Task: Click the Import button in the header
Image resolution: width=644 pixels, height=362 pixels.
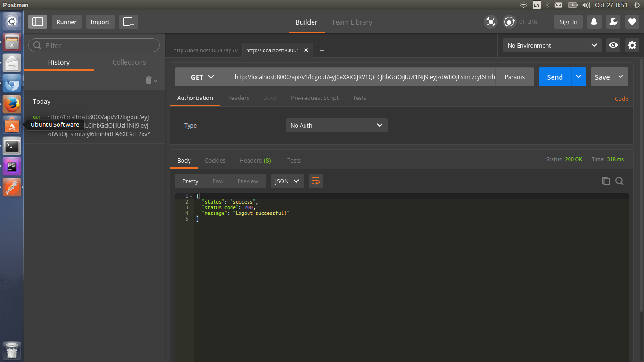Action: (100, 21)
